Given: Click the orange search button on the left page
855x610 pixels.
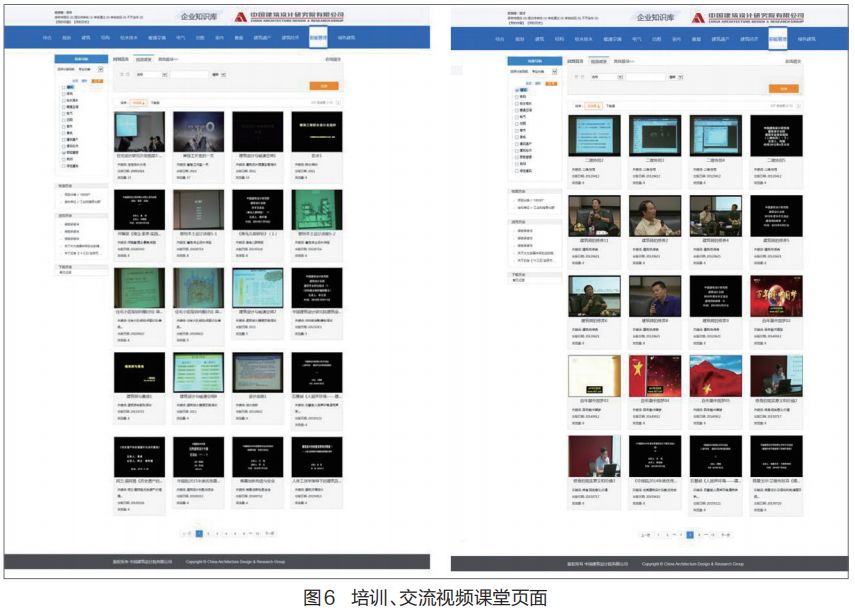Looking at the screenshot, I should tap(324, 86).
